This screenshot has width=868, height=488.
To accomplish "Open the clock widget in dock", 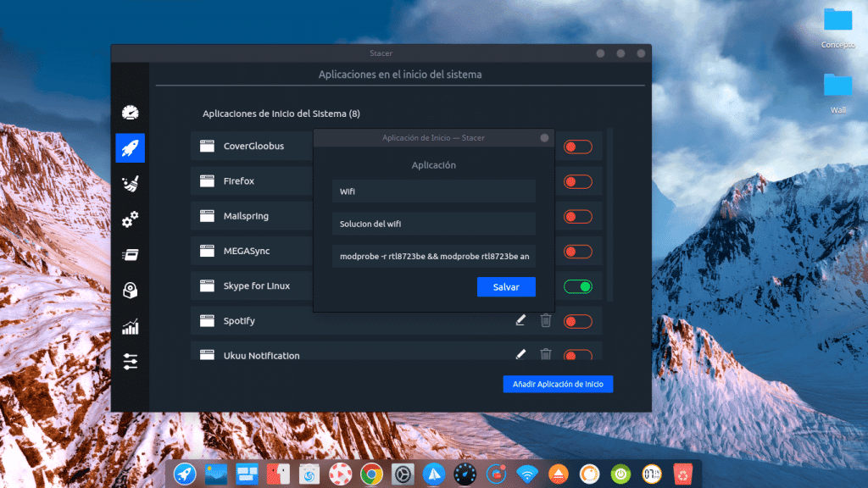I will tap(652, 474).
